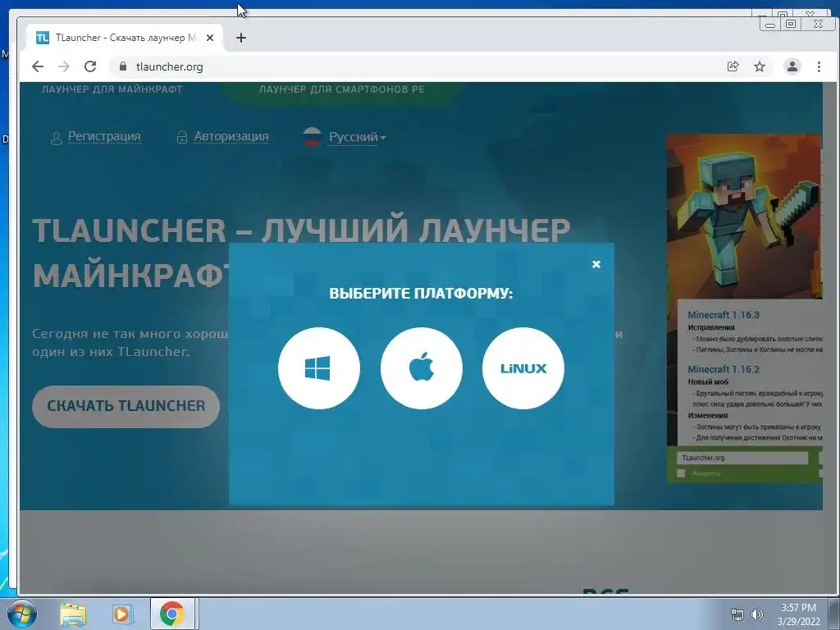Open network status tray icon
This screenshot has width=840, height=630.
(x=737, y=614)
